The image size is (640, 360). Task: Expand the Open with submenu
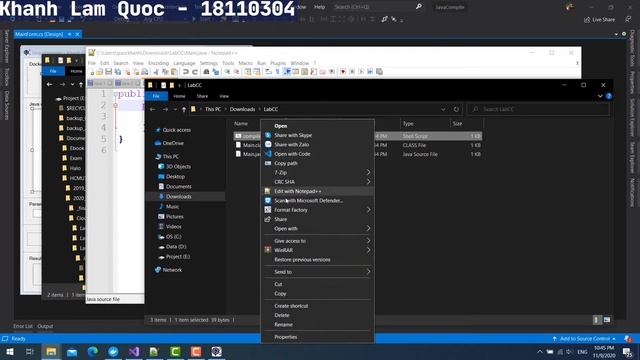tap(368, 229)
